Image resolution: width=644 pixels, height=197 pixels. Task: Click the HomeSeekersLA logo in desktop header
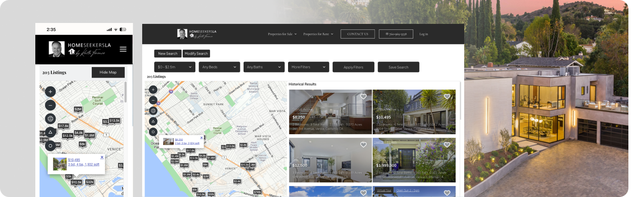[197, 34]
